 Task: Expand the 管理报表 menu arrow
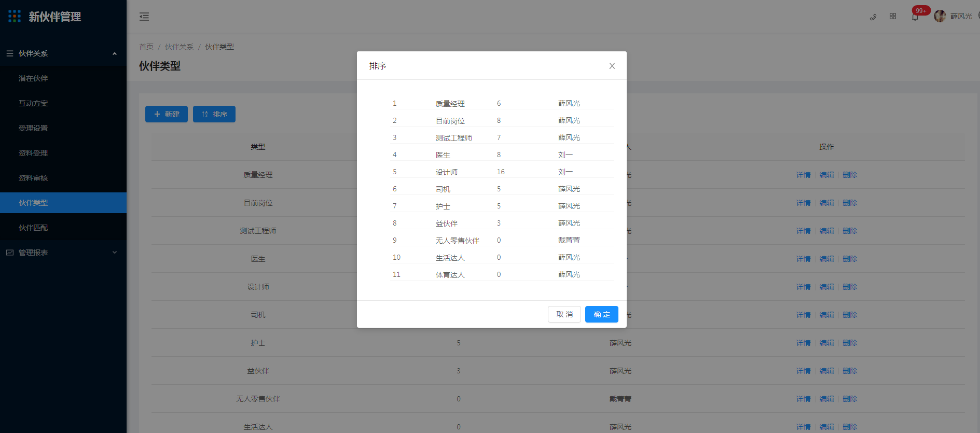115,253
